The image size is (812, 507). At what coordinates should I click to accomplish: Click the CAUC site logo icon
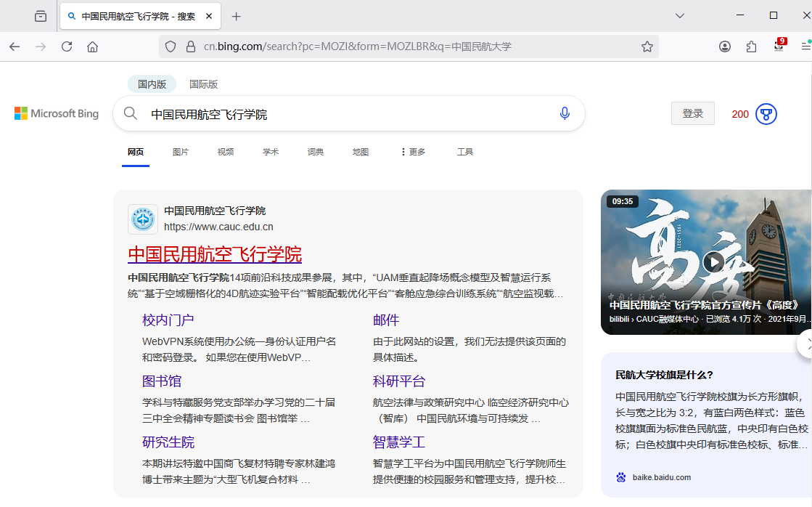(x=143, y=219)
